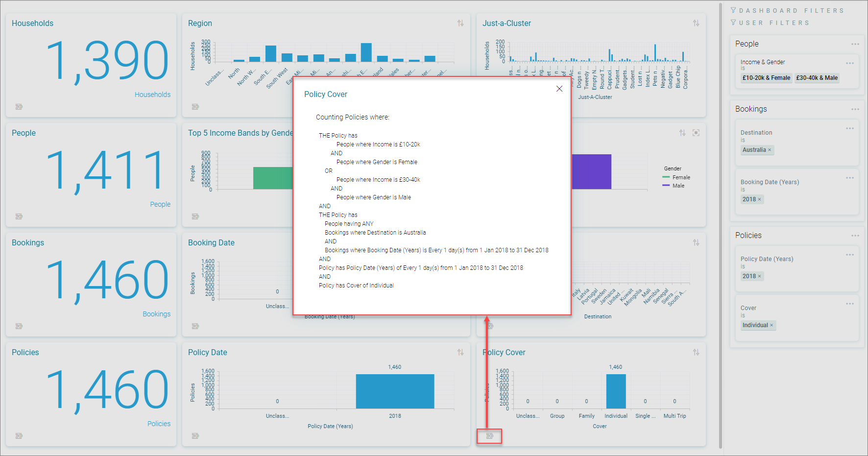
Task: Click 'People where Income is £30-40k' text
Action: click(378, 180)
